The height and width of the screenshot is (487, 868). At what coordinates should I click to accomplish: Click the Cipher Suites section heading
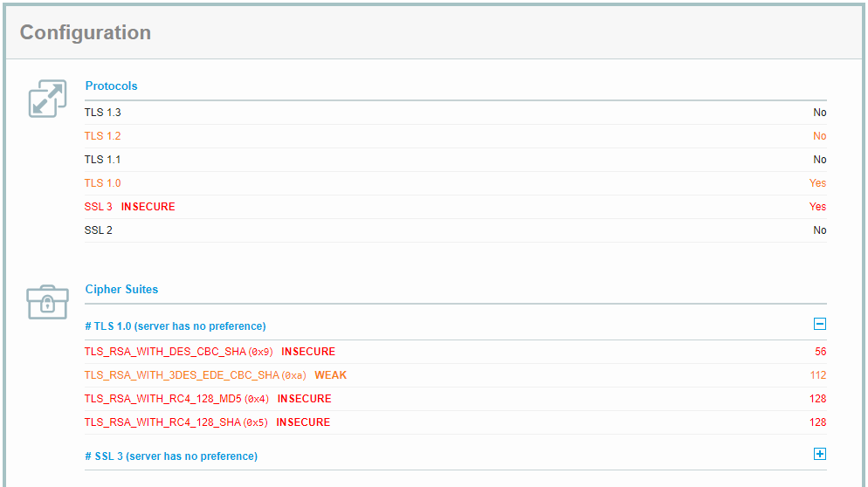[x=121, y=290]
